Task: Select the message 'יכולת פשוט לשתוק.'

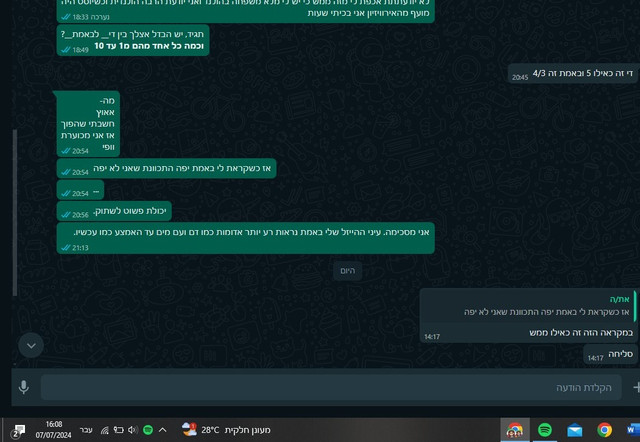Action: pos(114,211)
